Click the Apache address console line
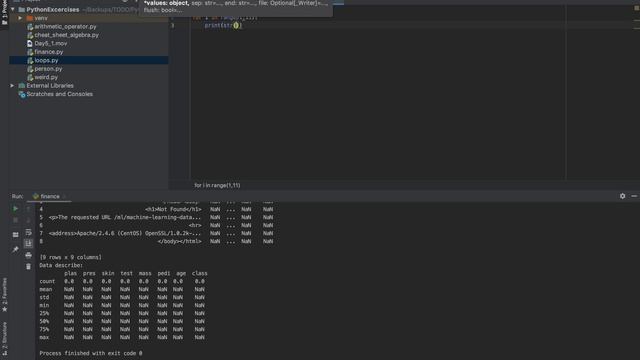Image resolution: width=640 pixels, height=360 pixels. coord(125,233)
